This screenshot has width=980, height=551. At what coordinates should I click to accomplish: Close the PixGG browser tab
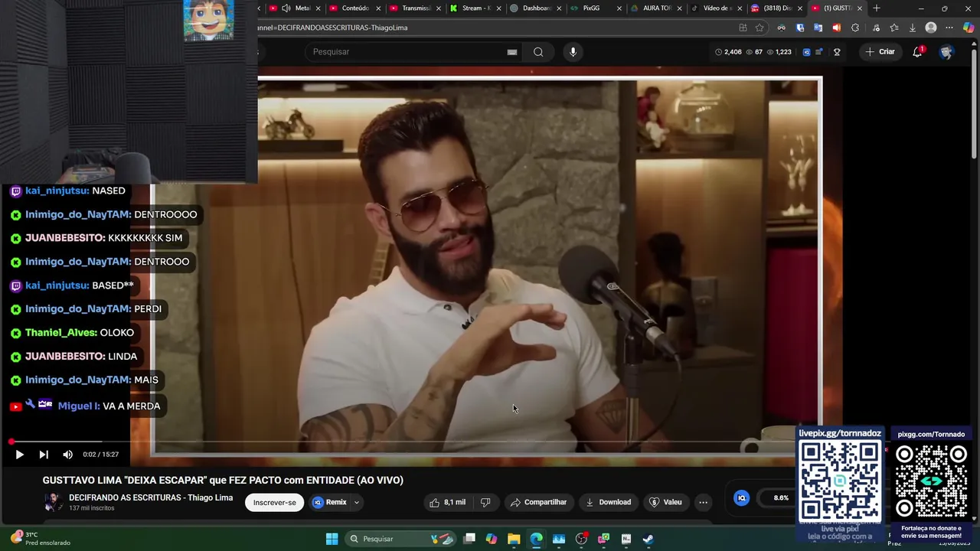tap(619, 8)
